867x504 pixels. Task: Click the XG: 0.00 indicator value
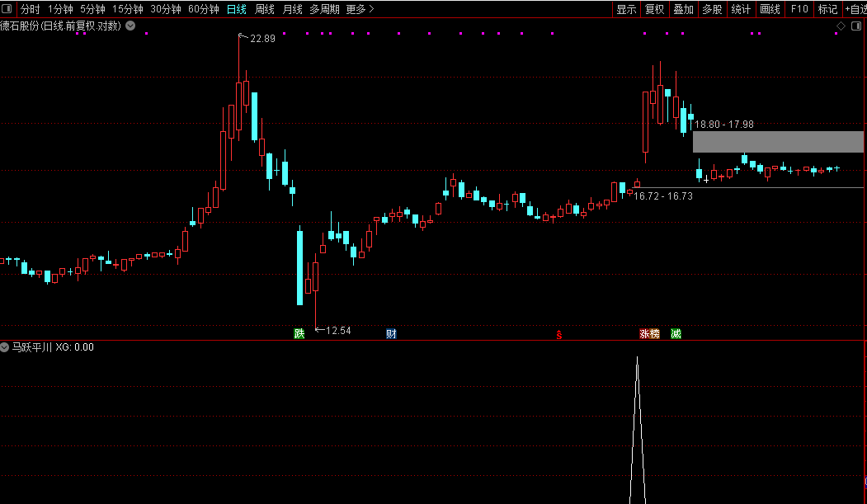pyautogui.click(x=74, y=347)
